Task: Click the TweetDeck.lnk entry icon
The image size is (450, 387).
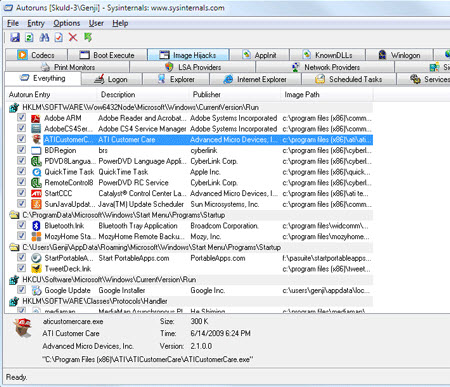Action: pyautogui.click(x=36, y=269)
